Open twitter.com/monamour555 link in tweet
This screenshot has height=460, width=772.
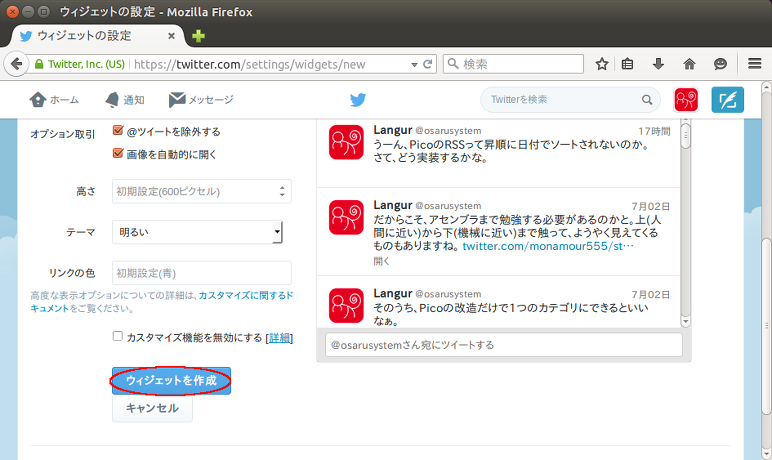pos(548,246)
